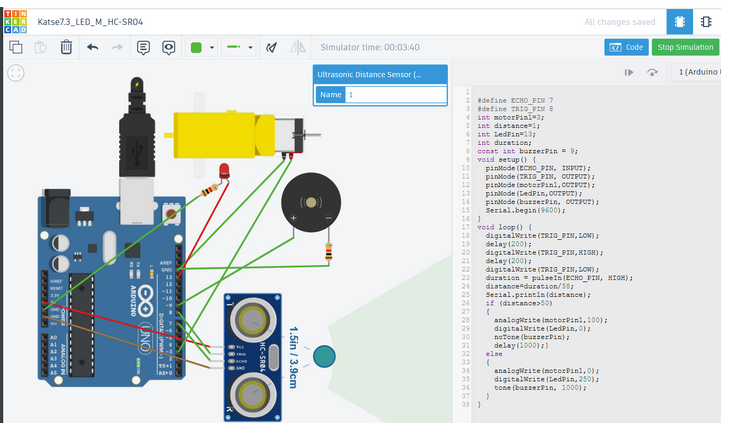
Task: Expand the Arduino board selector dropdown
Action: [700, 72]
